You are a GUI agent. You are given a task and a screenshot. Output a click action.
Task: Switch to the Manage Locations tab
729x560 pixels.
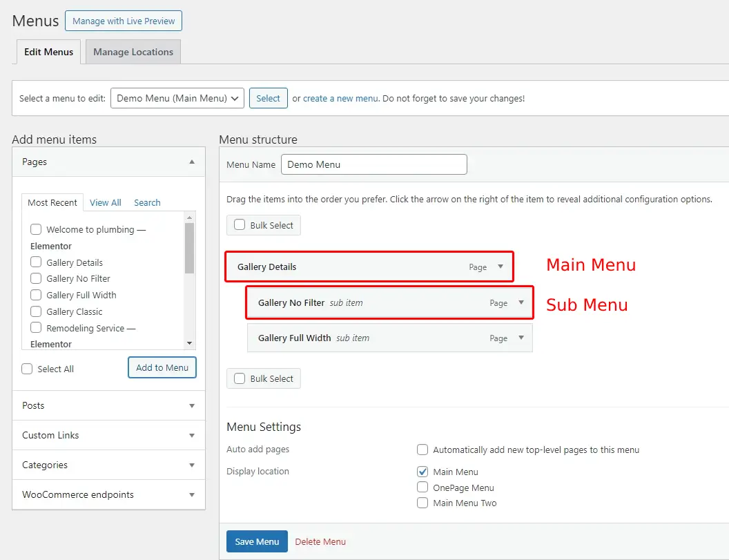133,52
